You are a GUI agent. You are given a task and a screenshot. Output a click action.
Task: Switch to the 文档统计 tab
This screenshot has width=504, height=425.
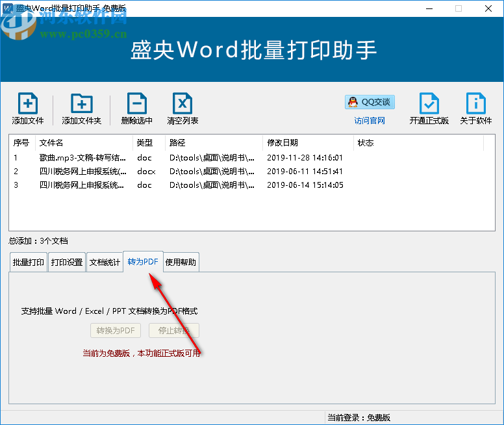(x=105, y=262)
